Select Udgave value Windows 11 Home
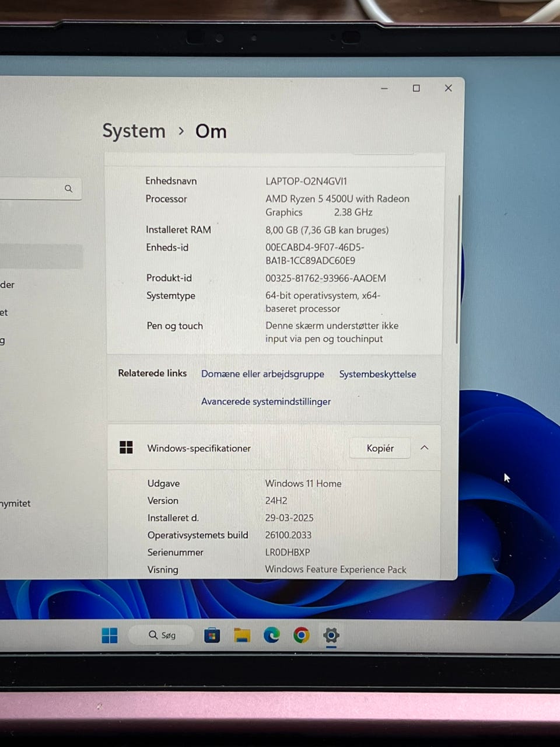The width and height of the screenshot is (560, 747). [x=303, y=483]
